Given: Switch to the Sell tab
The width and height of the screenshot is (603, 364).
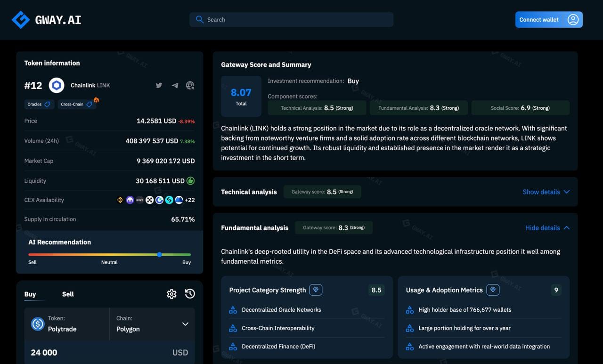Looking at the screenshot, I should pyautogui.click(x=68, y=294).
